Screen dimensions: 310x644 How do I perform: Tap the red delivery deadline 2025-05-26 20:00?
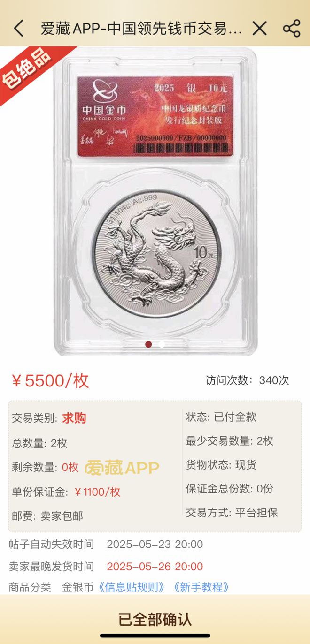tap(155, 566)
